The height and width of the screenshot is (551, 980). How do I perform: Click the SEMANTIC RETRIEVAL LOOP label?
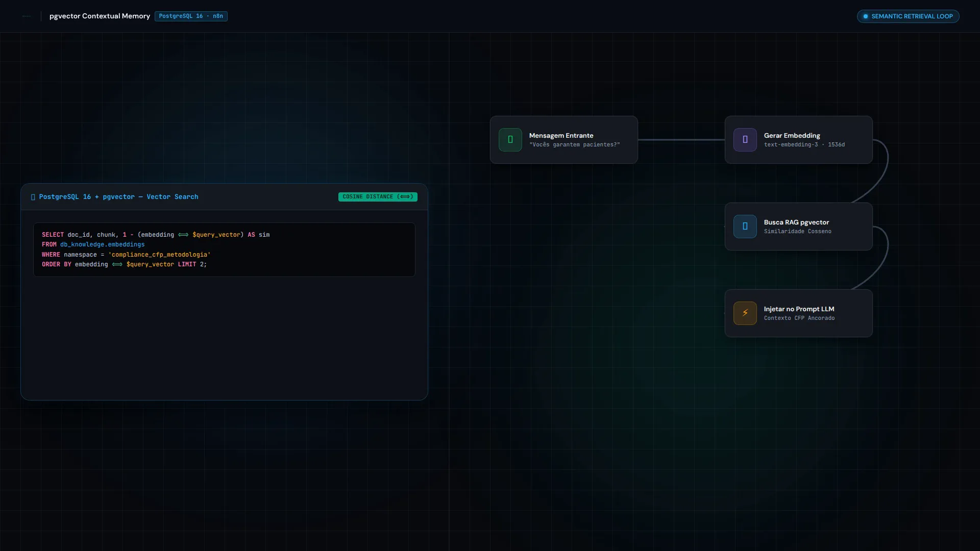912,16
